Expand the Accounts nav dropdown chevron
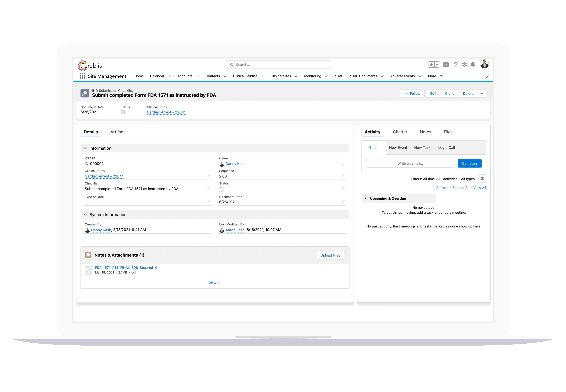The image size is (566, 392). (197, 76)
